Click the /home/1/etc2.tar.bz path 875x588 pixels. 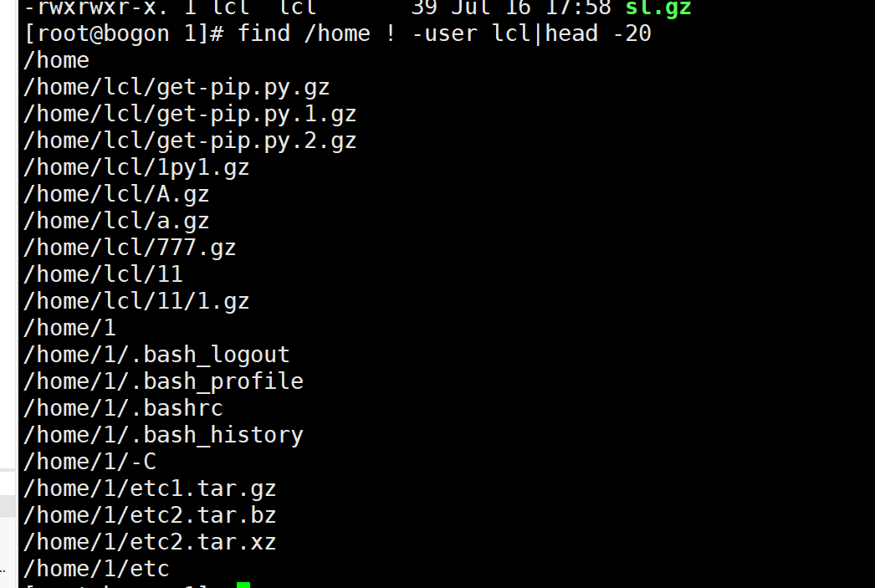click(150, 516)
